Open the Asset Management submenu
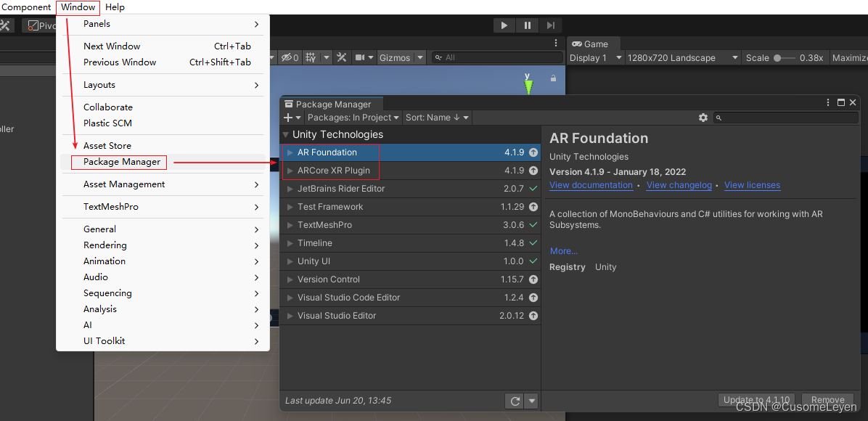 pyautogui.click(x=163, y=184)
